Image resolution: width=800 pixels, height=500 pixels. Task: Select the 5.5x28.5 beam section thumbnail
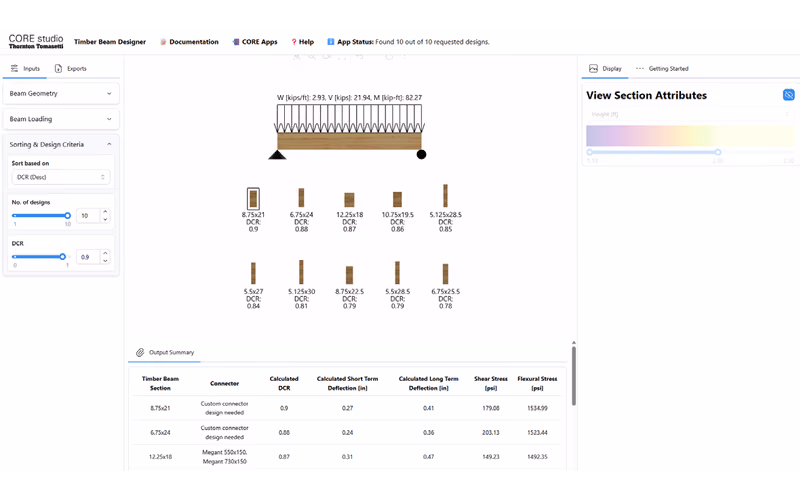tap(397, 272)
